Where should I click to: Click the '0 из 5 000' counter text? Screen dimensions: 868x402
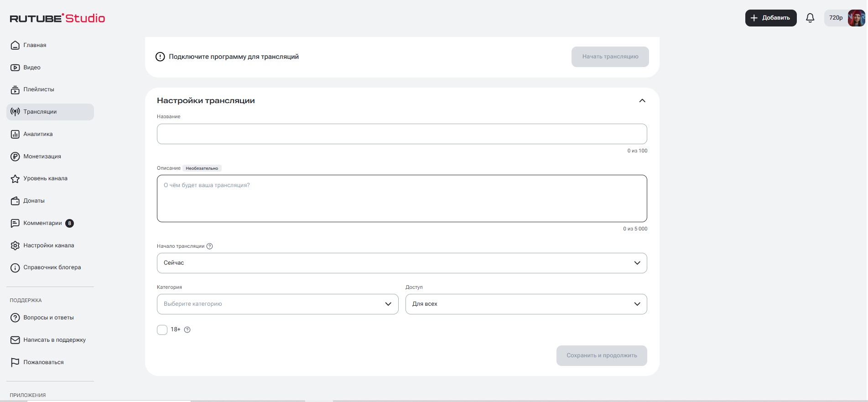point(635,229)
